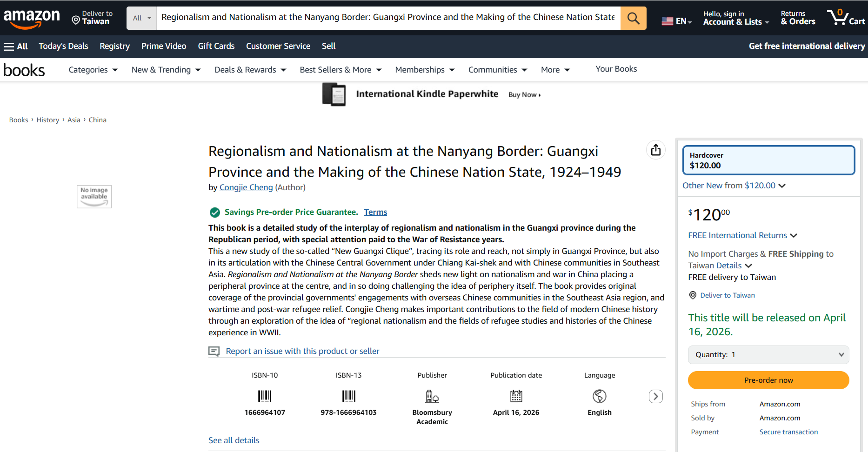Viewport: 868px width, 452px height.
Task: Click the orange search magnifier button
Action: [633, 18]
